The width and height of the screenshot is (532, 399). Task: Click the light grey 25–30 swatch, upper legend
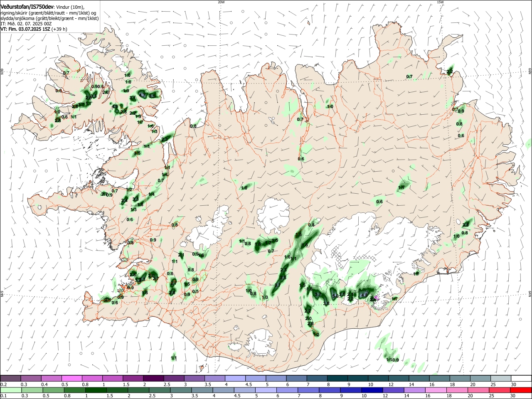pyautogui.click(x=501, y=379)
